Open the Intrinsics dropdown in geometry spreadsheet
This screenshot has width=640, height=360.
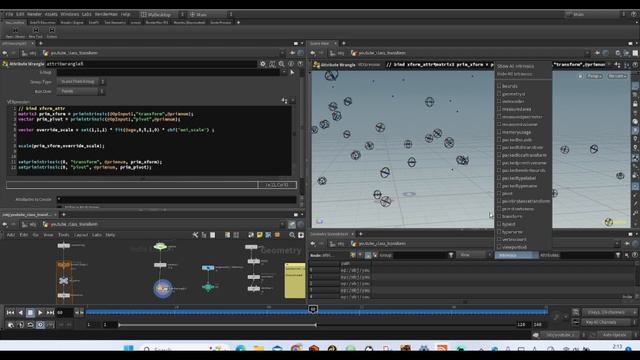pos(516,255)
